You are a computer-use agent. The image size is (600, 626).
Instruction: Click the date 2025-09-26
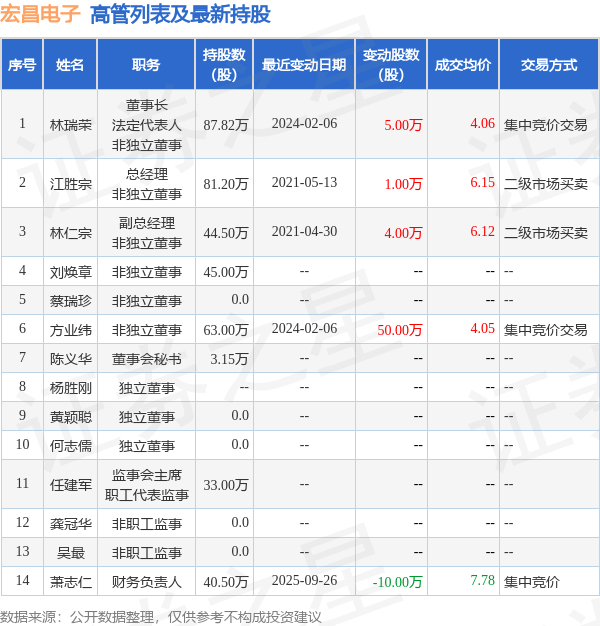coord(304,580)
